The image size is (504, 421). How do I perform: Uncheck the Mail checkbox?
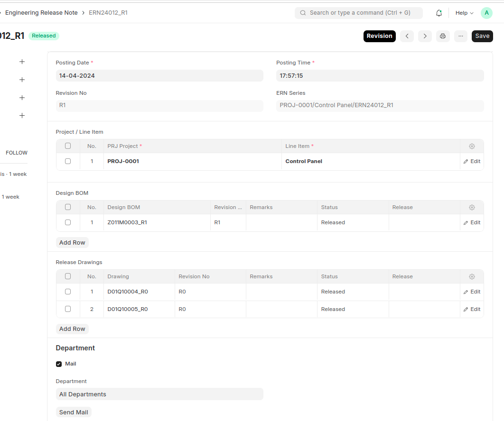(59, 364)
